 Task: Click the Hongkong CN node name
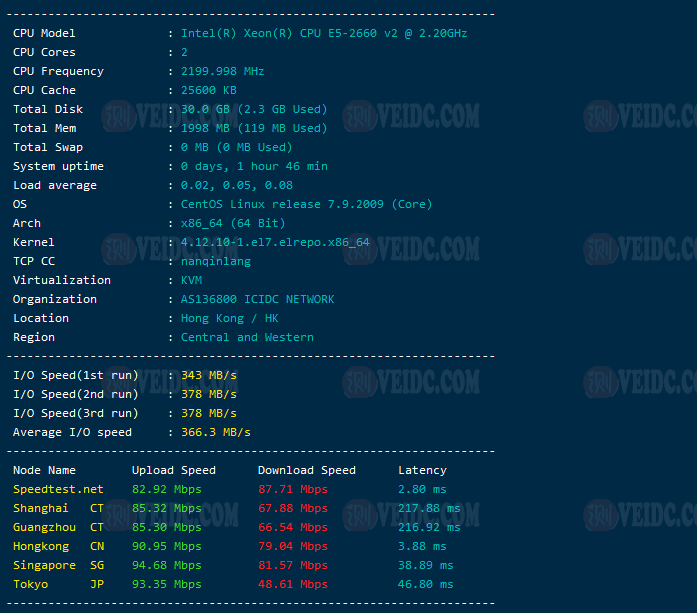(58, 546)
